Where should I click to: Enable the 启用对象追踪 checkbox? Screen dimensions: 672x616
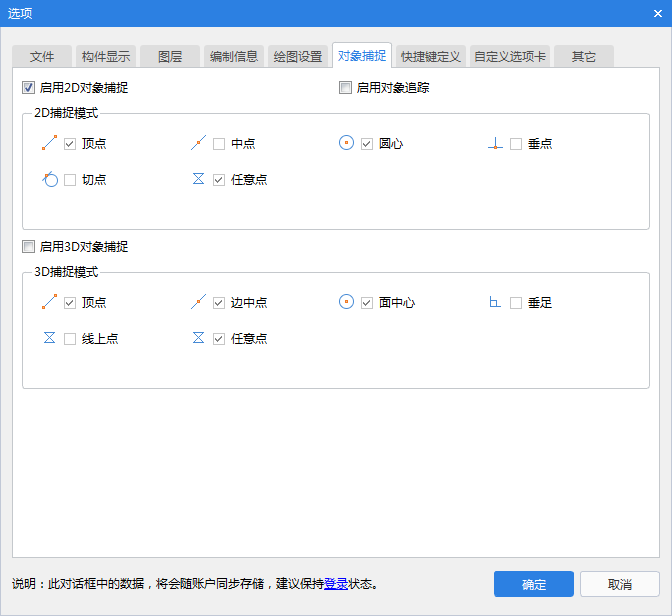[x=346, y=88]
